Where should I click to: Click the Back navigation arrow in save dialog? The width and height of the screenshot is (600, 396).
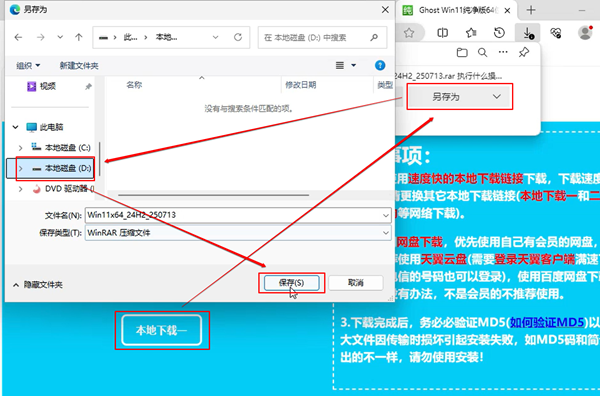tap(18, 37)
